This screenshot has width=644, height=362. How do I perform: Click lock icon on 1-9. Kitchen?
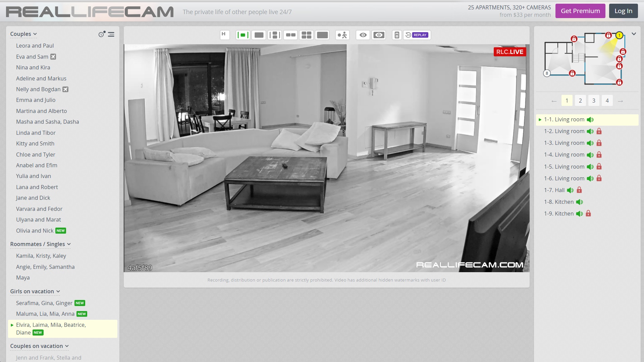(588, 214)
